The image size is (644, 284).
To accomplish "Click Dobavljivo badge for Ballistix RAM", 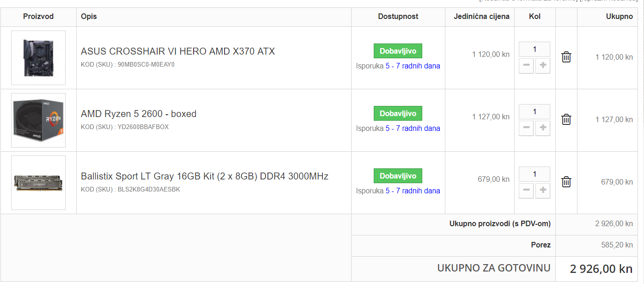I will click(x=398, y=176).
